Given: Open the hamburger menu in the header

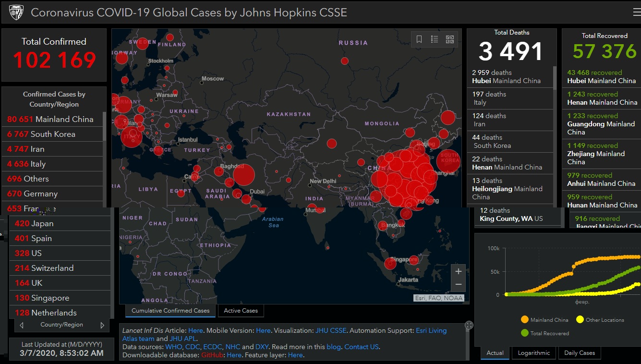Looking at the screenshot, I should (x=636, y=12).
